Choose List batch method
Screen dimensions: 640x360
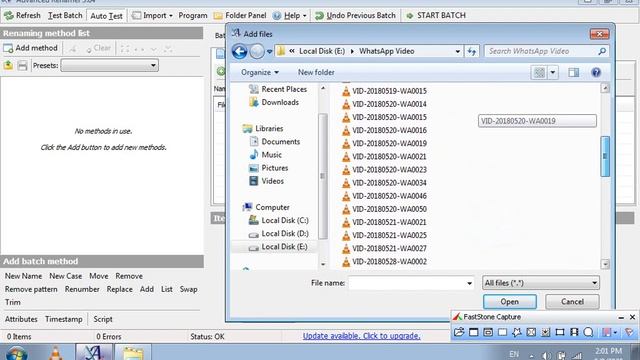coord(167,289)
